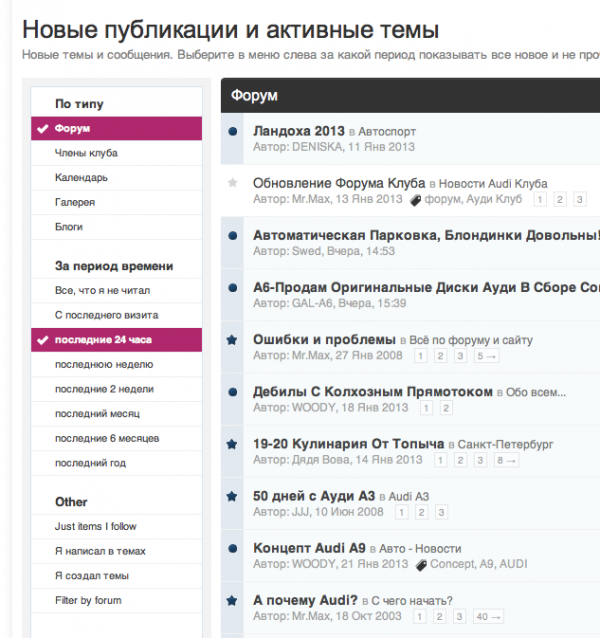600x638 pixels.
Task: Filter by Все, что я не читал
Action: pos(116,291)
